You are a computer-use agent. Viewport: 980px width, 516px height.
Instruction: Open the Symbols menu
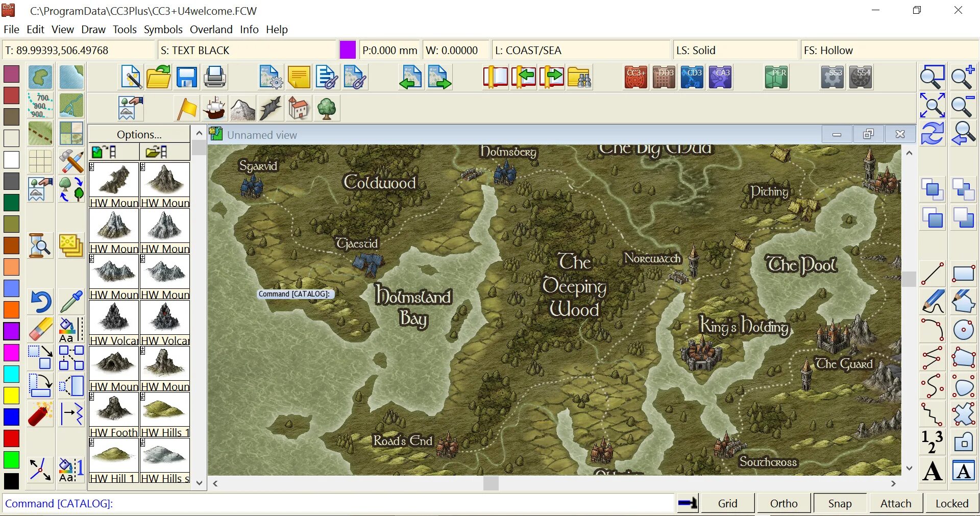[163, 30]
